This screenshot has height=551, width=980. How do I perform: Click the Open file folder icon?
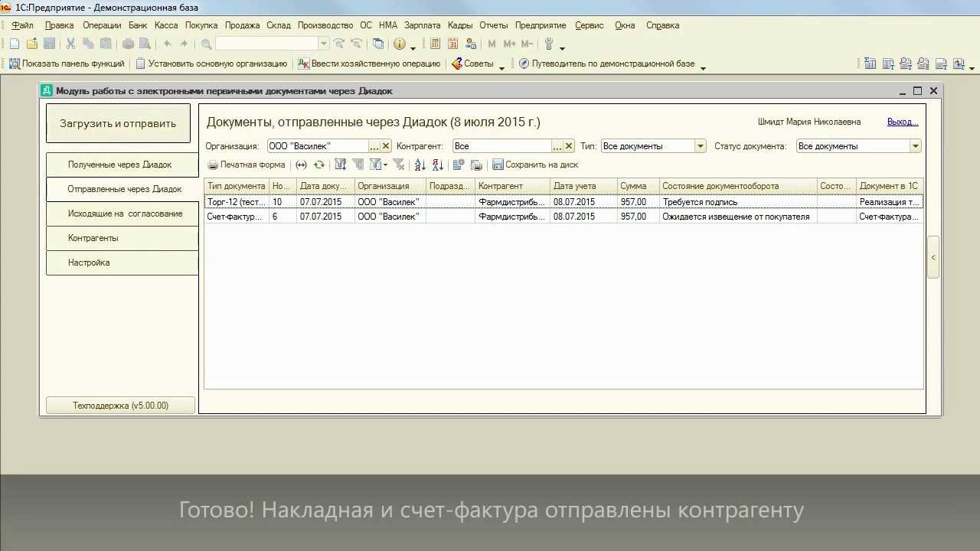coord(32,44)
